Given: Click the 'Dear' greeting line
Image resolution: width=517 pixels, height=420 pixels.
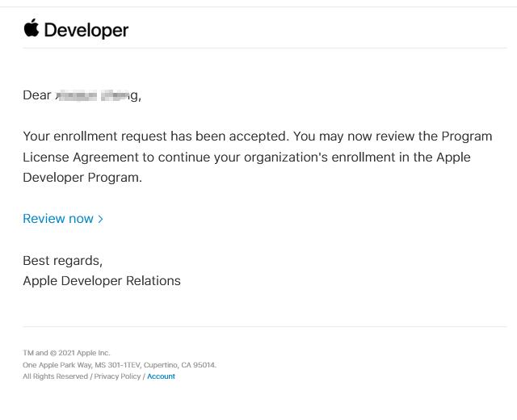Looking at the screenshot, I should tap(82, 95).
